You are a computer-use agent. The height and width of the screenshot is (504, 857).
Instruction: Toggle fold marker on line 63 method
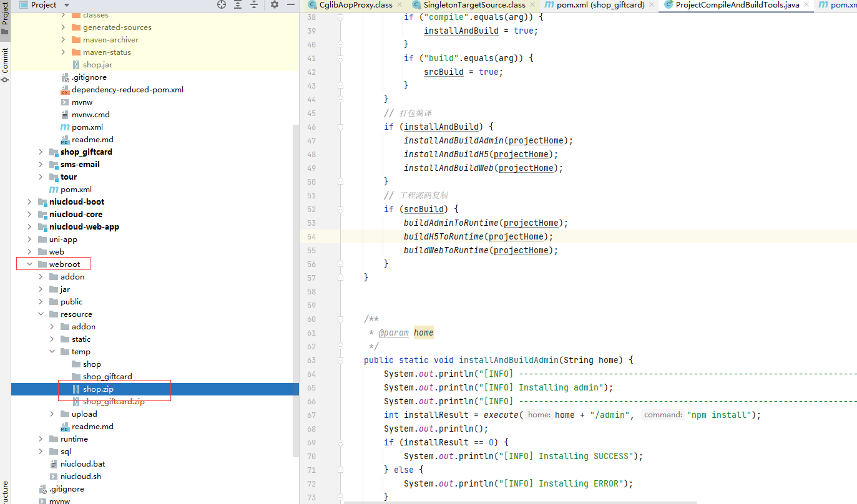pyautogui.click(x=341, y=361)
